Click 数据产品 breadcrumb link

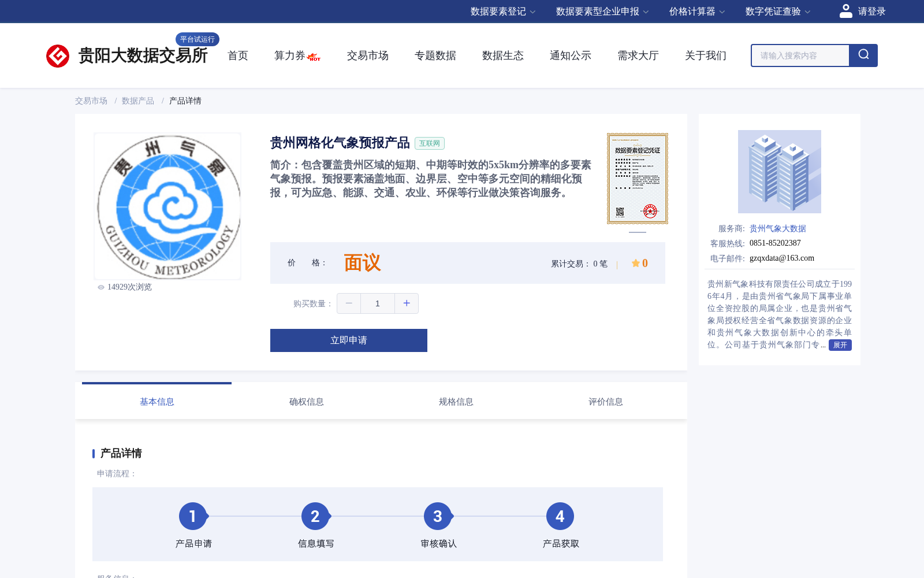[x=138, y=101]
